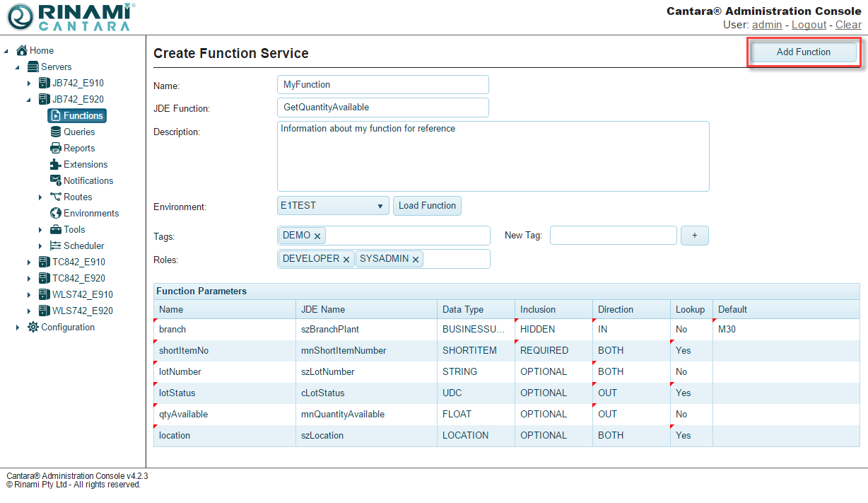Expand the JB742_E910 server node

click(29, 83)
